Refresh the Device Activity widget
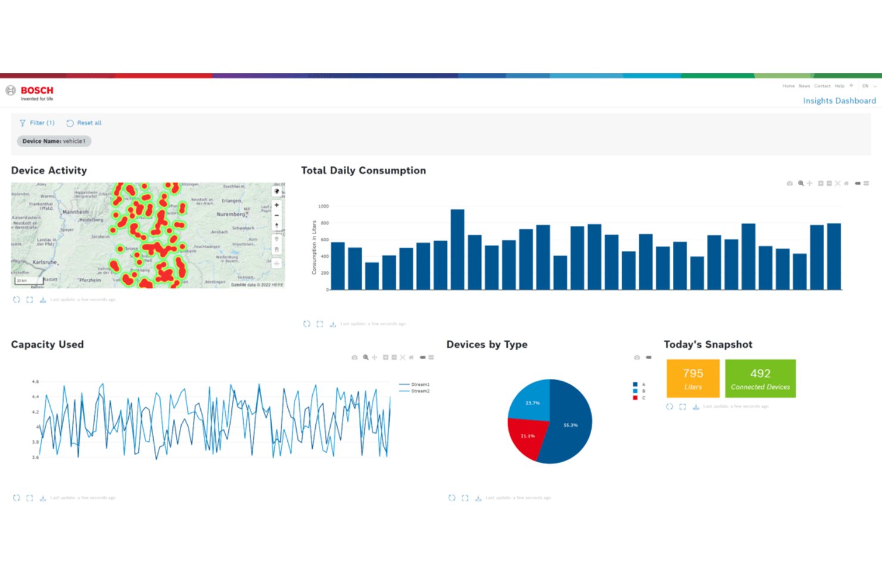The width and height of the screenshot is (882, 588). pyautogui.click(x=17, y=300)
